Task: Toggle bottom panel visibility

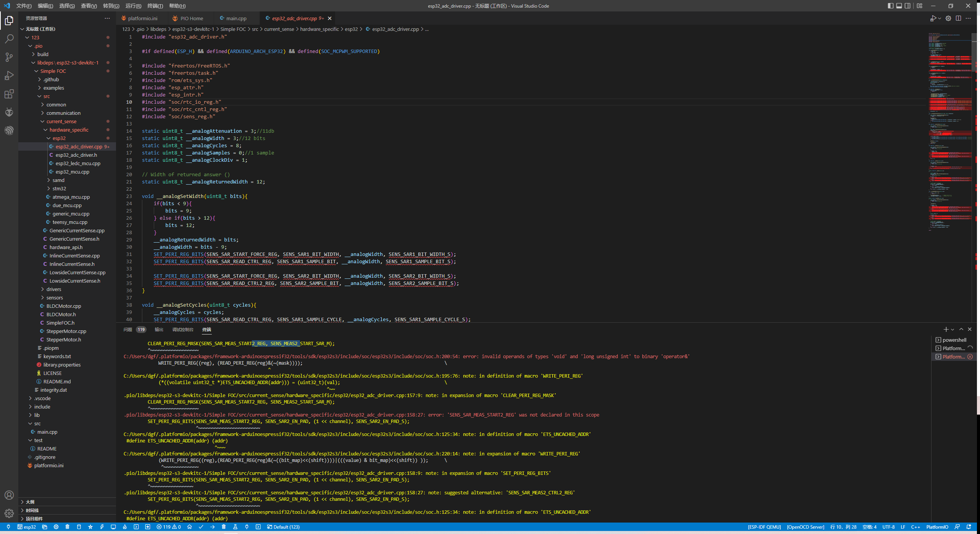Action: click(899, 6)
